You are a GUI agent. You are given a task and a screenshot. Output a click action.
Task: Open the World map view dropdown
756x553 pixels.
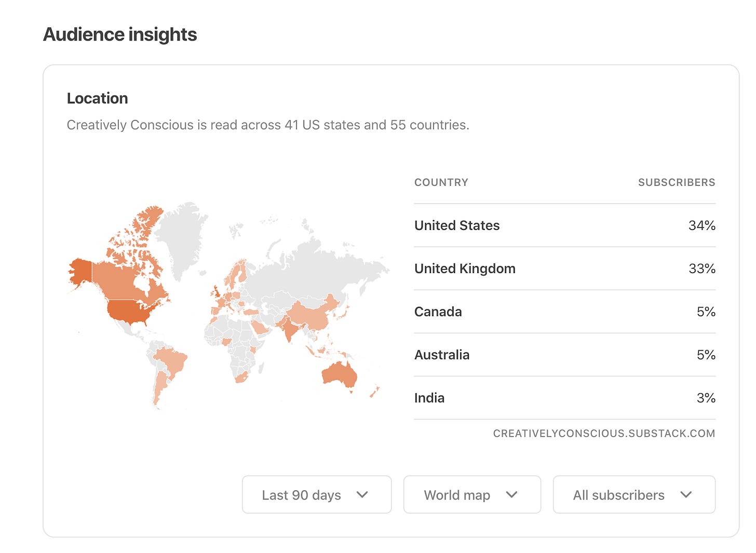[472, 494]
